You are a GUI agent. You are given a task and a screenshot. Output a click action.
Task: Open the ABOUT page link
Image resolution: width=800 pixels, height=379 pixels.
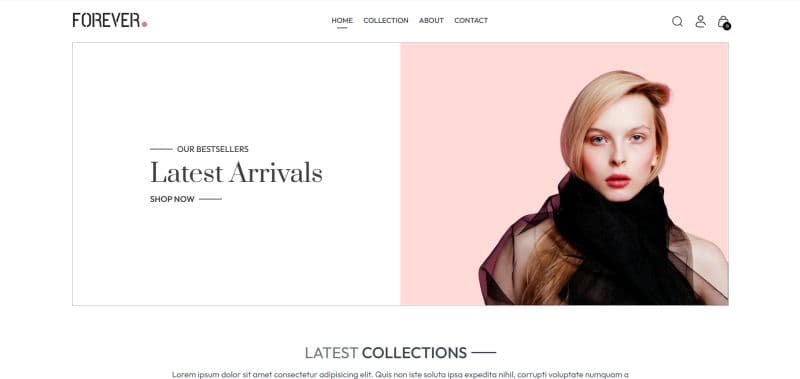[431, 20]
